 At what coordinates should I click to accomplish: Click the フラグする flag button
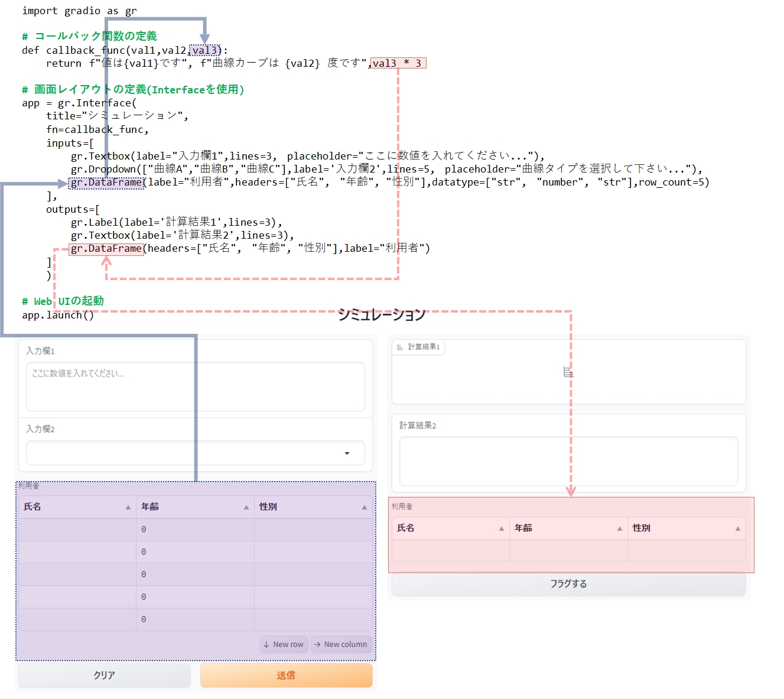tap(569, 583)
